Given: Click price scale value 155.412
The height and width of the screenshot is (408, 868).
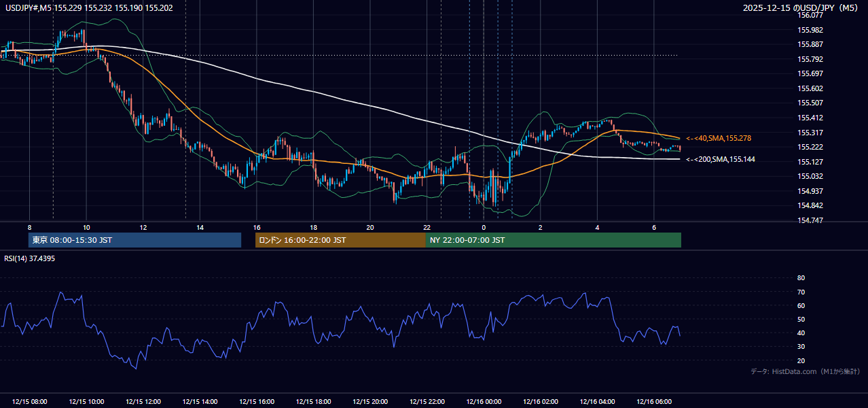Looking at the screenshot, I should (810, 118).
